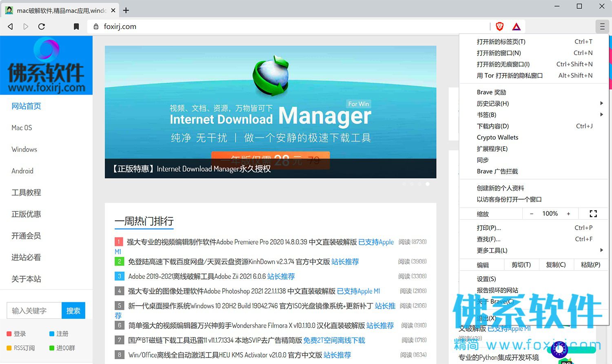Open the Brave Rewards triangle icon
This screenshot has height=364, width=612.
(x=517, y=27)
